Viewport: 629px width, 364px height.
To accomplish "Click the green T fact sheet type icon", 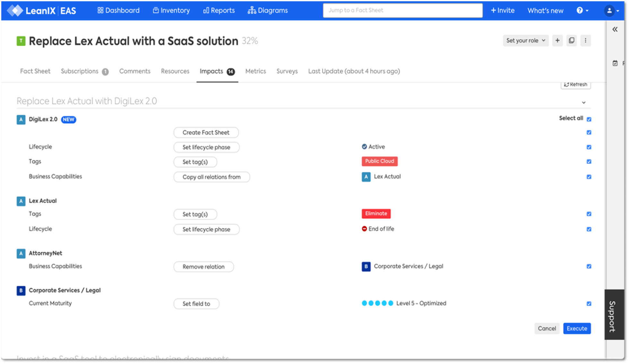I will tap(21, 41).
